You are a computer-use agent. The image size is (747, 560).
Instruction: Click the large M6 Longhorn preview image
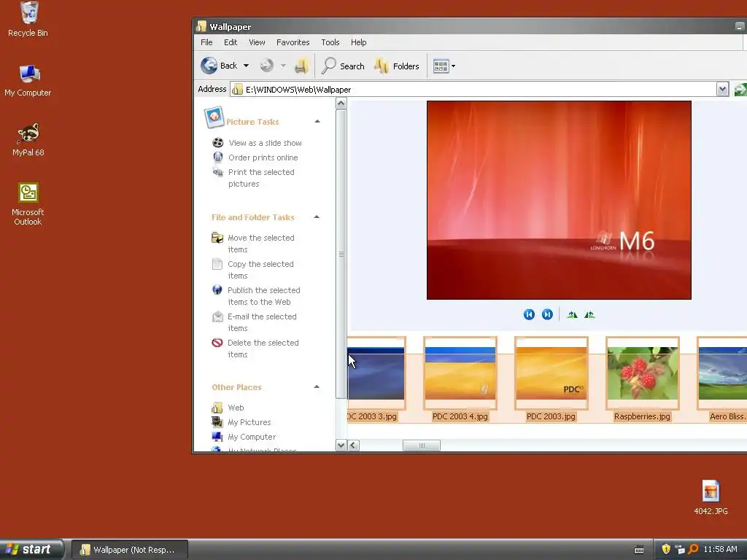point(559,200)
